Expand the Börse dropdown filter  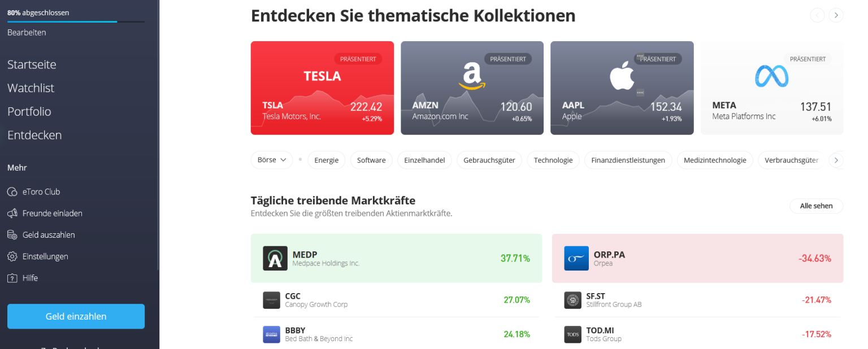pyautogui.click(x=272, y=160)
